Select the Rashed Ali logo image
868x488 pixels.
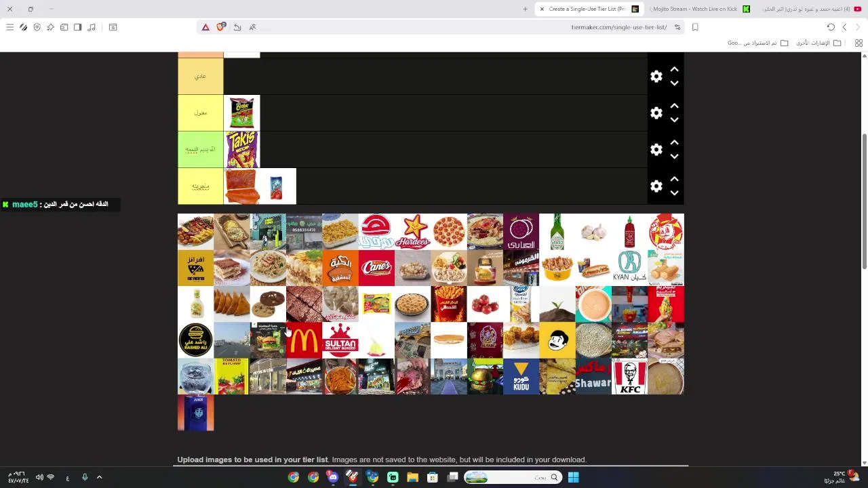click(x=195, y=340)
